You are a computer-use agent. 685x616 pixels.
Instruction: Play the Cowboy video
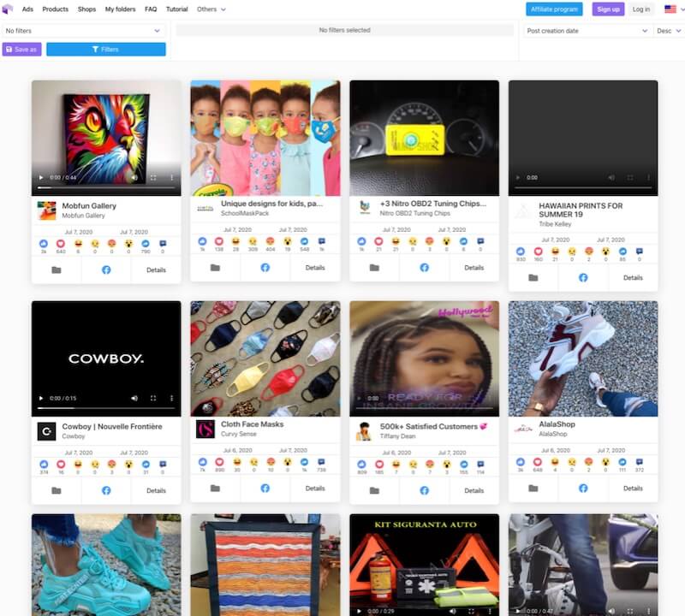click(x=41, y=398)
